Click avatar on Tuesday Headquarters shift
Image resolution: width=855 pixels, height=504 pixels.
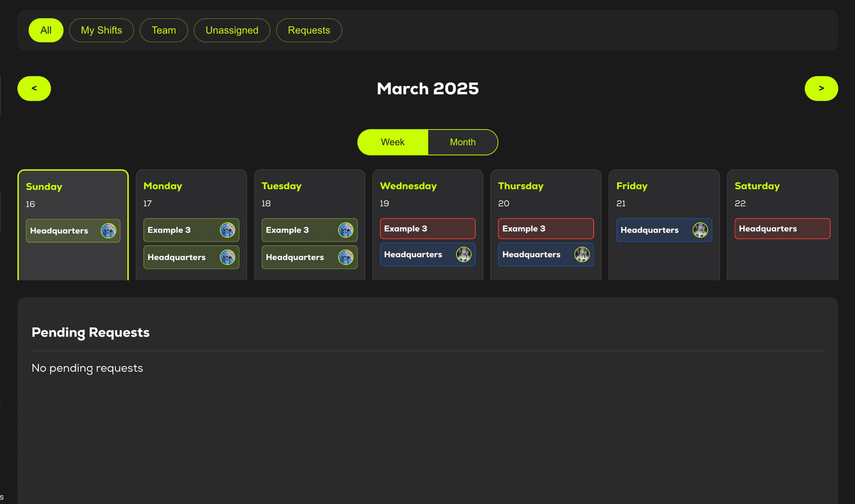click(346, 257)
